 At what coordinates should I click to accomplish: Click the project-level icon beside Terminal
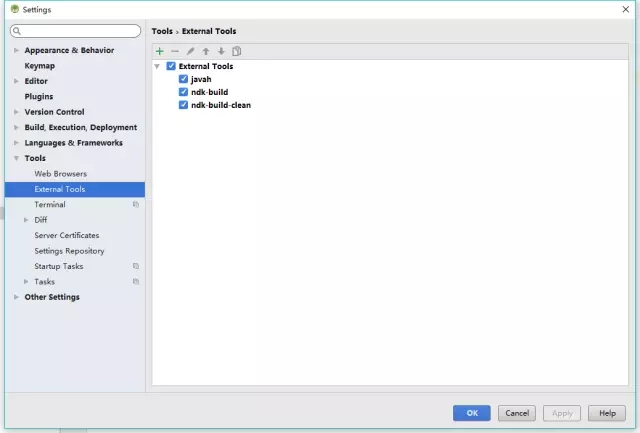pos(136,204)
